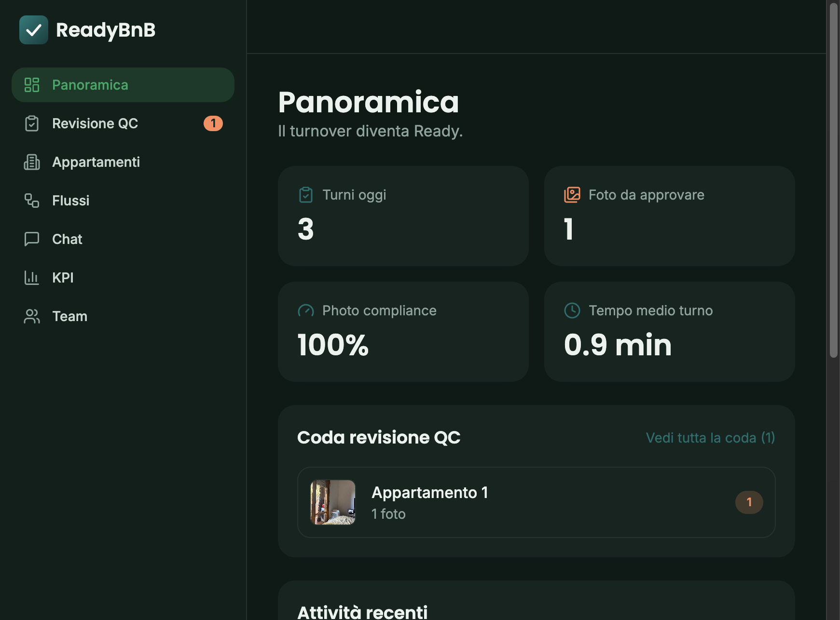Open the Turni oggi stats card

(x=403, y=216)
